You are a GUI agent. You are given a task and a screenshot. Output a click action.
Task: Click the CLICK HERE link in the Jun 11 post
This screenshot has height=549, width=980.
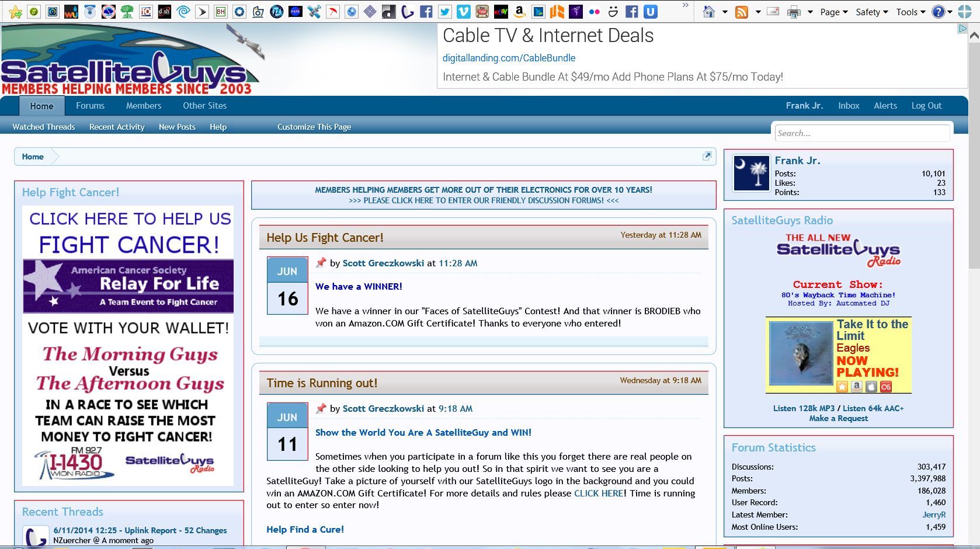[x=599, y=493]
